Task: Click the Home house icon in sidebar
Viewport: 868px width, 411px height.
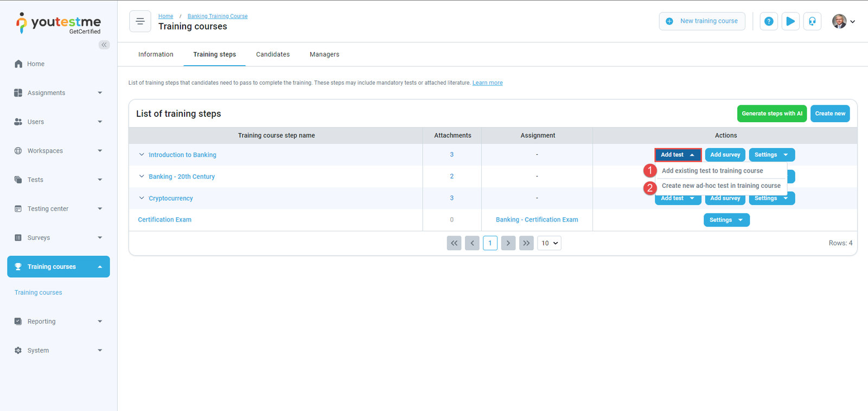Action: 18,64
